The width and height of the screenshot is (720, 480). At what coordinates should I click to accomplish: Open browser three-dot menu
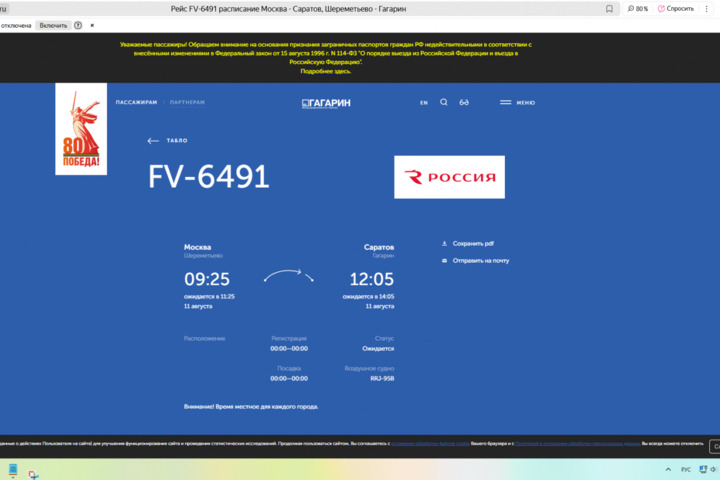pyautogui.click(x=706, y=9)
